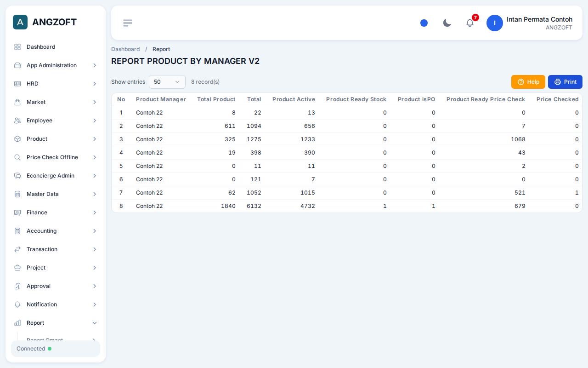Screen dimensions: 588x368
Task: Click the Product box icon
Action: tap(17, 139)
